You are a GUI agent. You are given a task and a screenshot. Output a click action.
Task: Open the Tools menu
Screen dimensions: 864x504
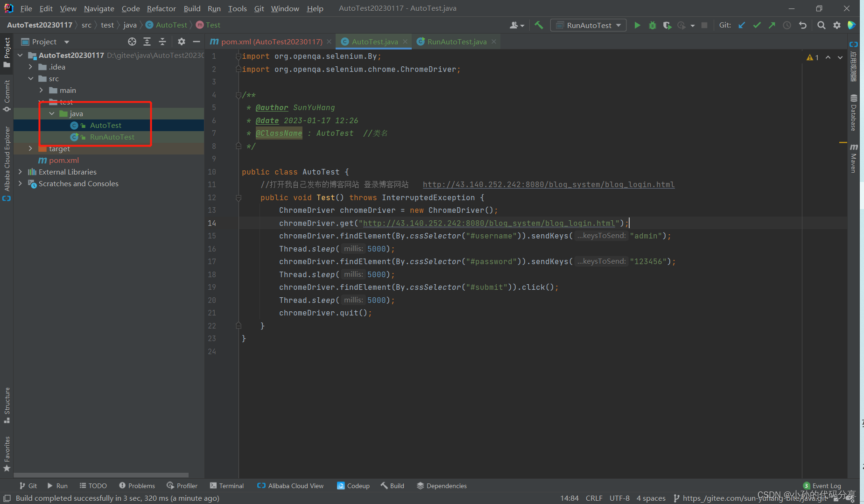(237, 8)
